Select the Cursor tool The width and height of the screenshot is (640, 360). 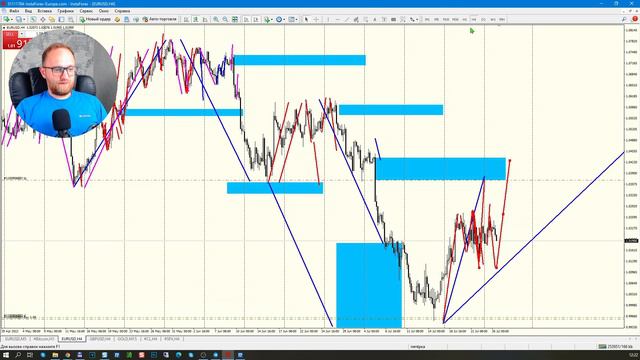pyautogui.click(x=307, y=19)
